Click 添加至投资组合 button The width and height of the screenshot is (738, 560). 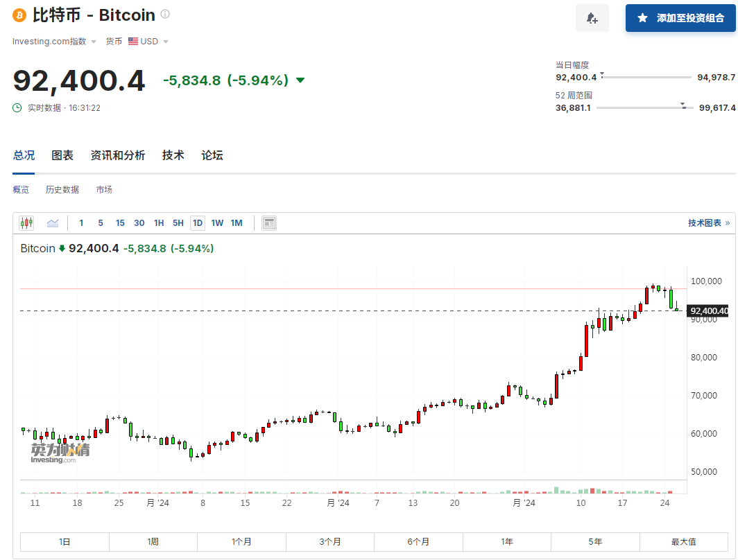(x=680, y=18)
